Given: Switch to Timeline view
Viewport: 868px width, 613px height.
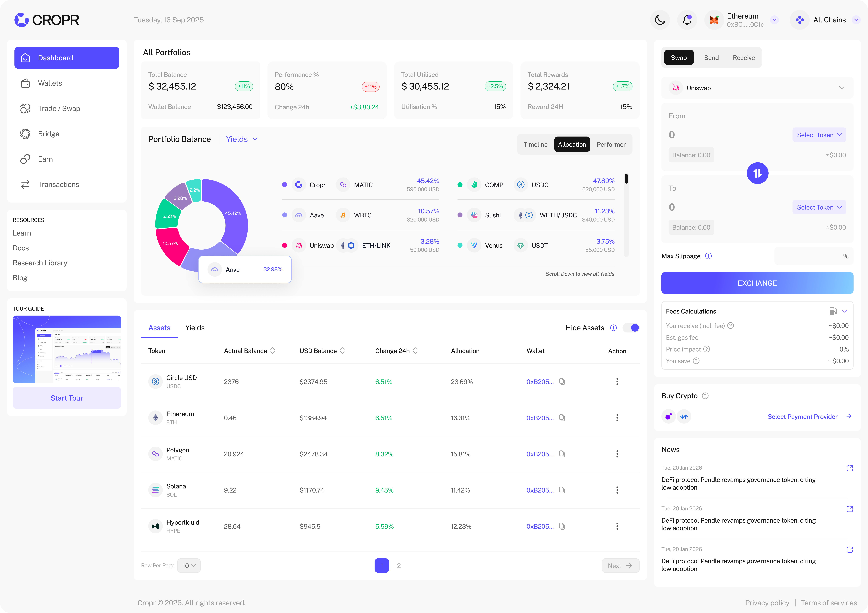Looking at the screenshot, I should 535,144.
